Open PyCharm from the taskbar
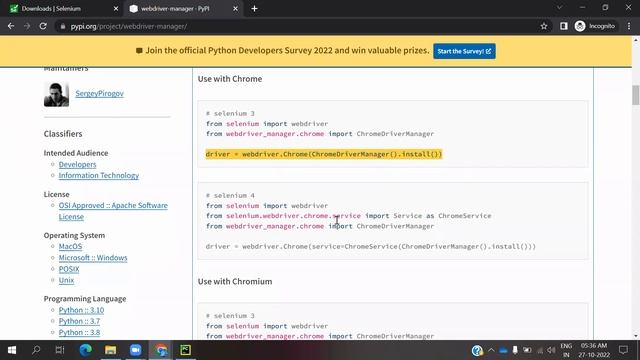Image resolution: width=640 pixels, height=360 pixels. tap(185, 350)
